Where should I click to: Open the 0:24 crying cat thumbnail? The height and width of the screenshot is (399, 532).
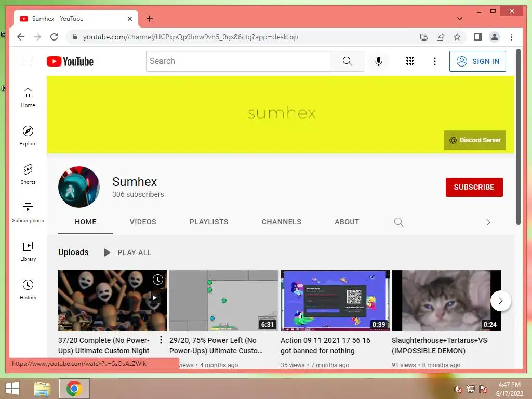point(446,301)
